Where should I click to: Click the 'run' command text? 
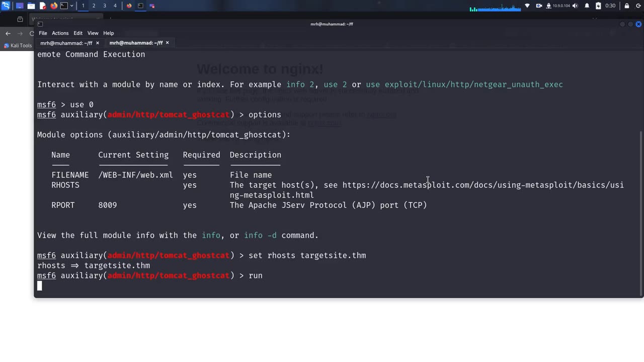click(256, 276)
